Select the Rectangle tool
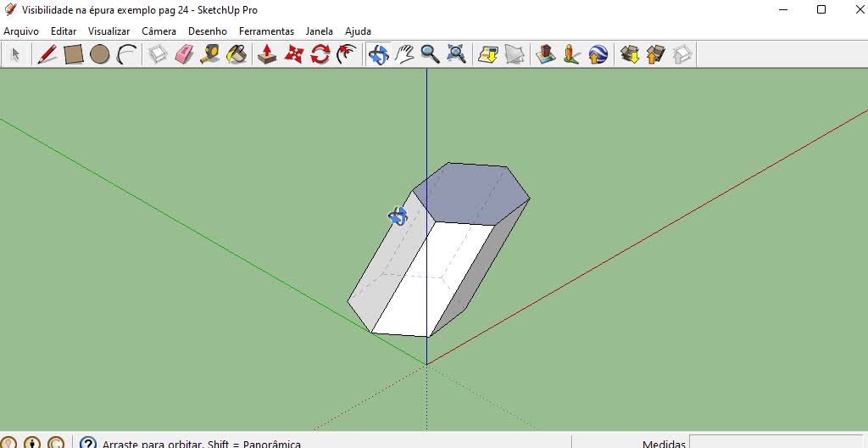The image size is (868, 448). pos(74,54)
